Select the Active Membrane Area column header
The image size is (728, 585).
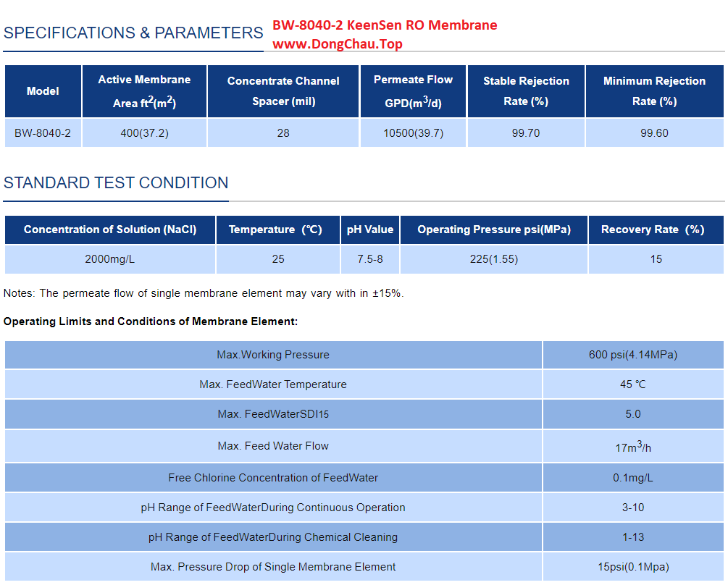[x=144, y=91]
